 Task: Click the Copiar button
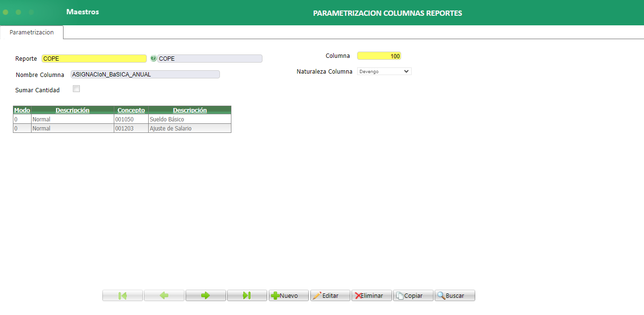click(413, 295)
